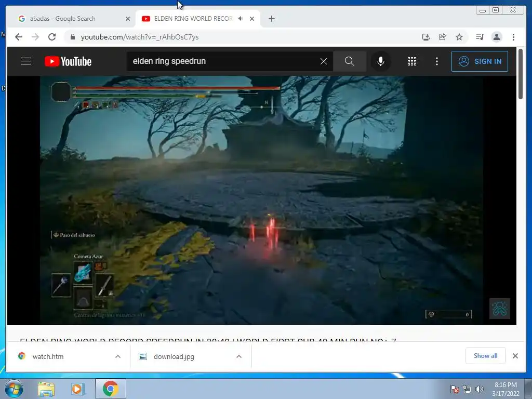Screen dimensions: 532x399
Task: Open media controls in Chrome toolbar
Action: click(x=480, y=37)
